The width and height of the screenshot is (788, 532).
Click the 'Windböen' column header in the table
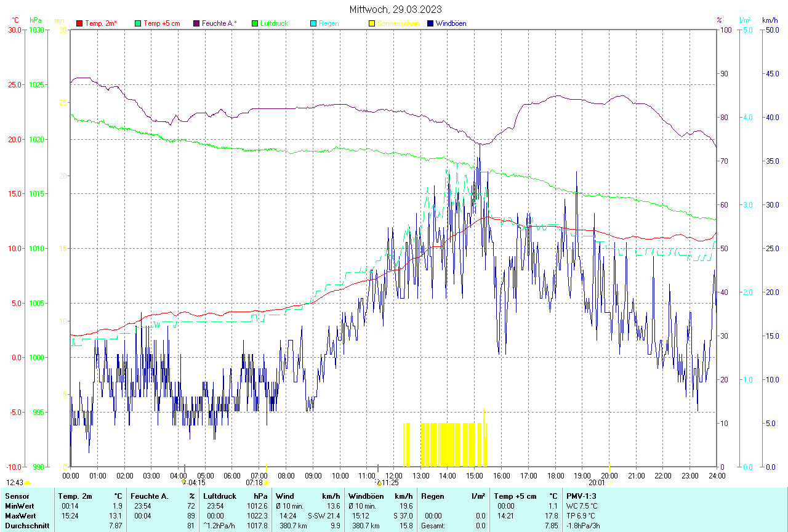[365, 496]
